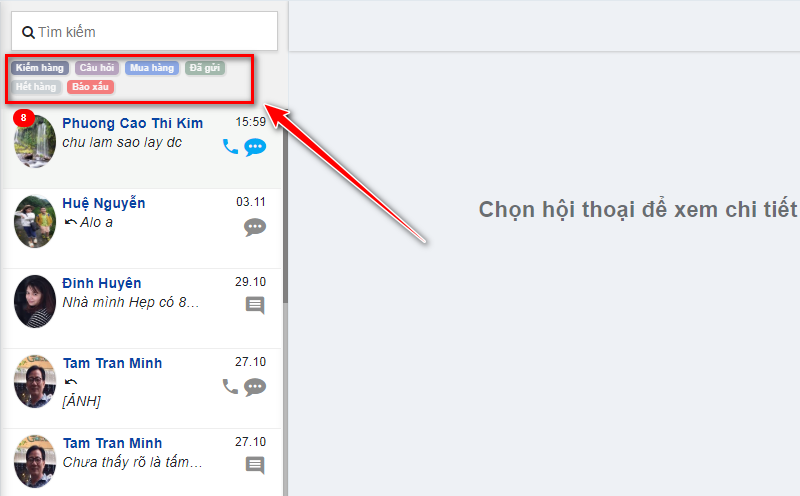Select the 'Hết hàng' tag

[36, 87]
